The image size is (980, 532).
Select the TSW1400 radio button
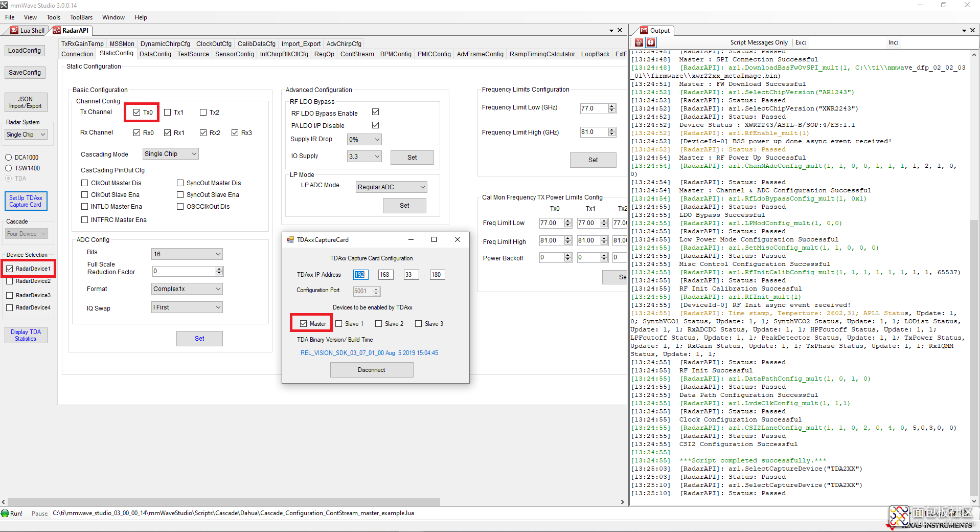(8, 168)
